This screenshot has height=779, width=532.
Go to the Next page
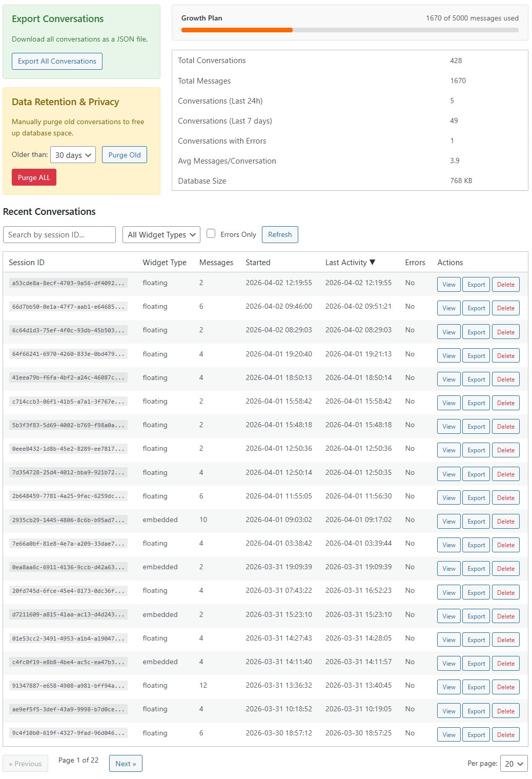pyautogui.click(x=126, y=764)
